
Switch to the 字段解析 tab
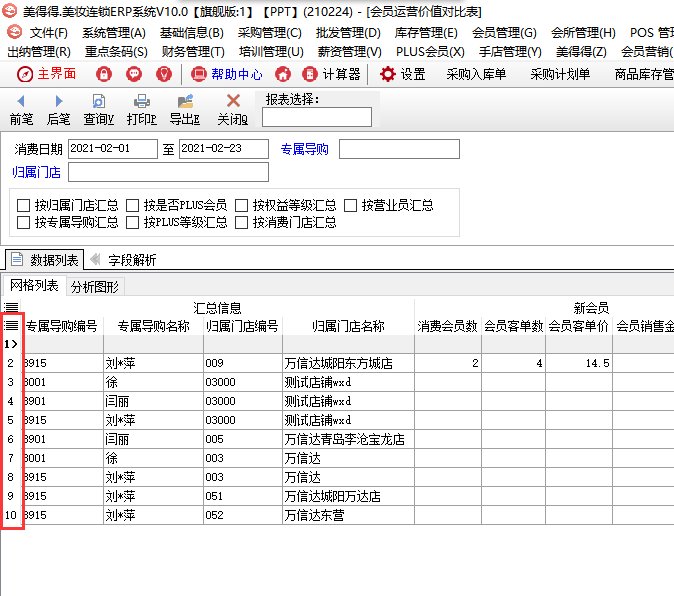[x=132, y=260]
